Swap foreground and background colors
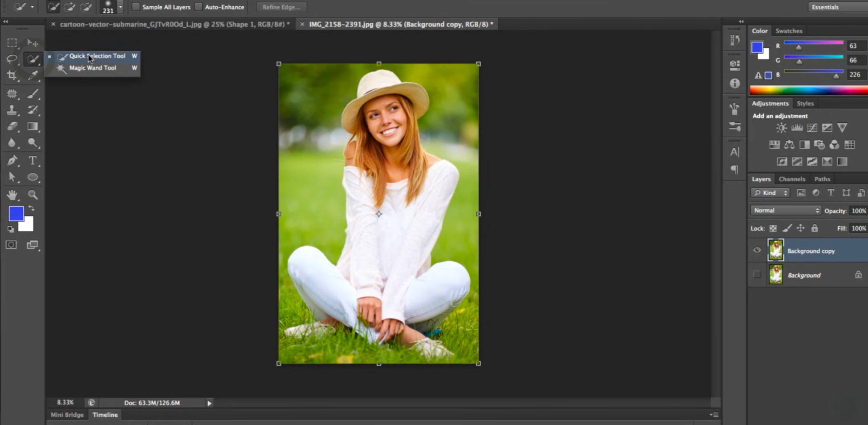868x425 pixels. (31, 208)
